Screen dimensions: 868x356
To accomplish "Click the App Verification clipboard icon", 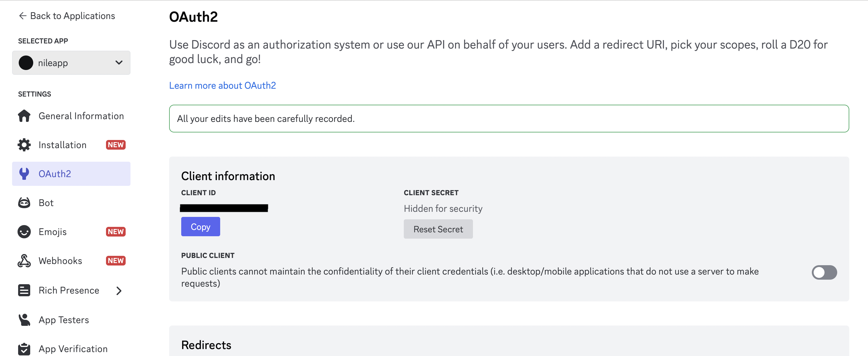I will tap(24, 348).
